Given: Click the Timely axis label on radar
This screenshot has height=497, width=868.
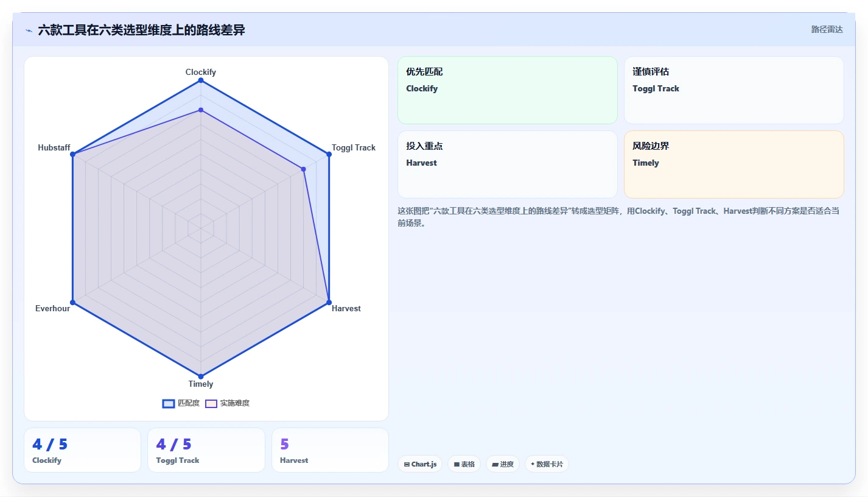Looking at the screenshot, I should pyautogui.click(x=201, y=384).
